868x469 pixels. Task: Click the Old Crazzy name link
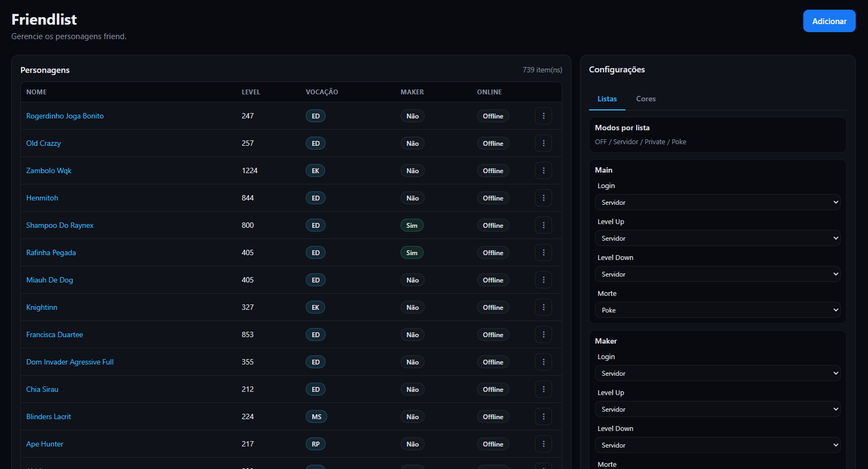pyautogui.click(x=43, y=143)
